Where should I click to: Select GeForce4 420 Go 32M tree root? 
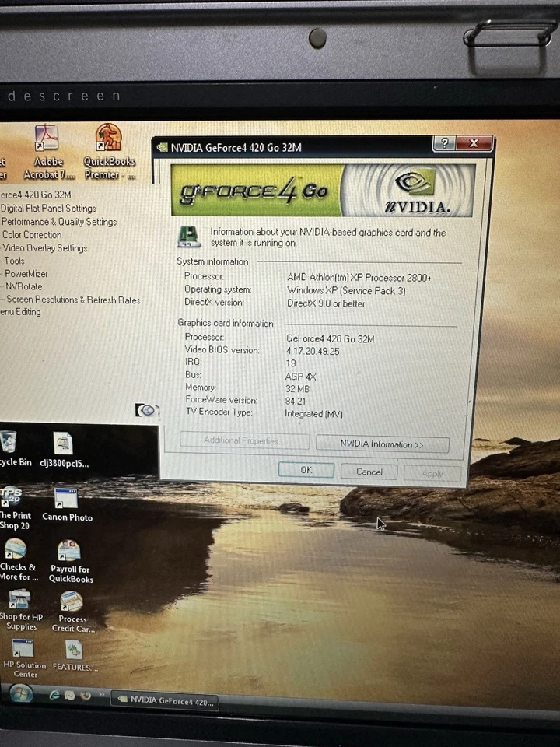click(36, 195)
